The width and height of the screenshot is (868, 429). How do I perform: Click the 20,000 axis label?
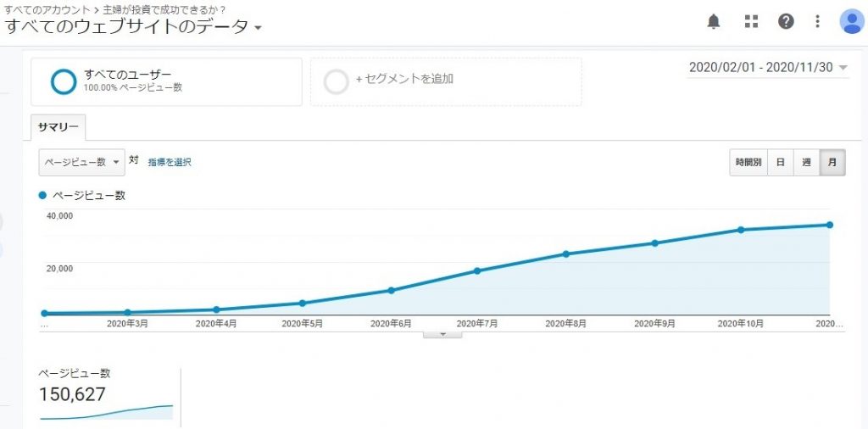pos(58,269)
